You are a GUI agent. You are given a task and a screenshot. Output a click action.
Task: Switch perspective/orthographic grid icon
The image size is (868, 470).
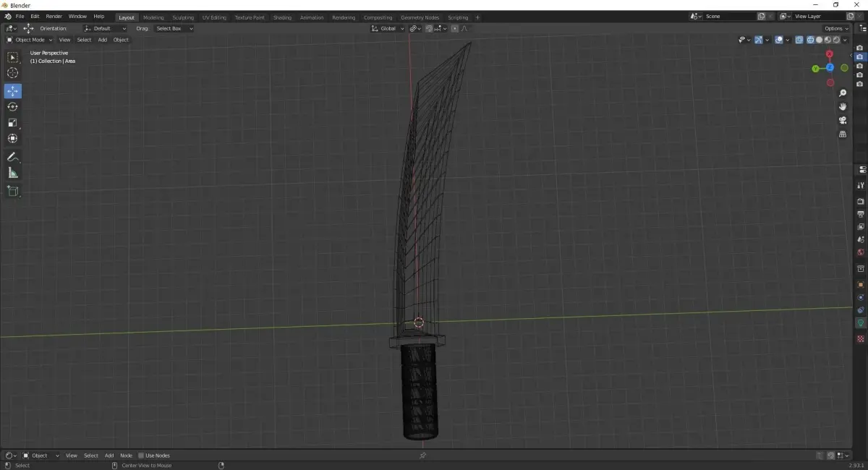(843, 134)
